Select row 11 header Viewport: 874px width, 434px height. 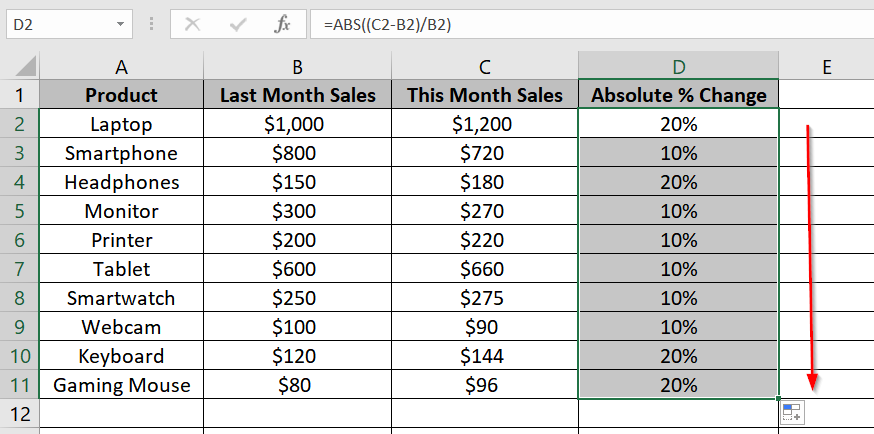20,384
